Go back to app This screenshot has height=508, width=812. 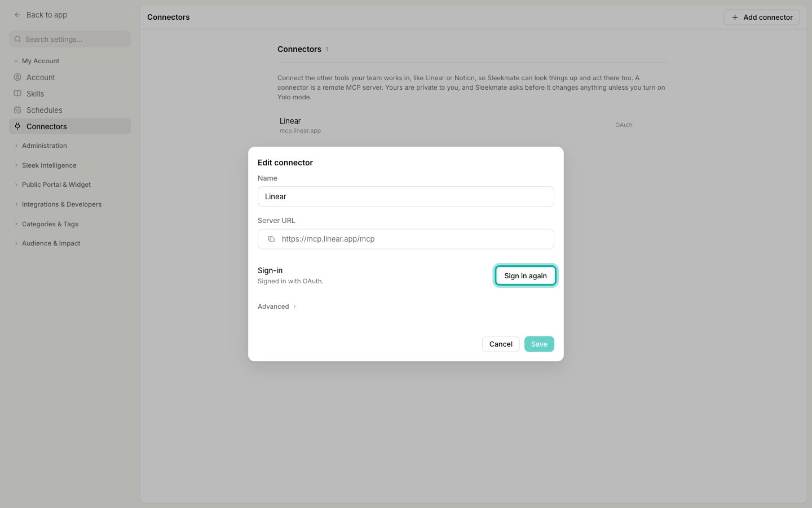(41, 15)
